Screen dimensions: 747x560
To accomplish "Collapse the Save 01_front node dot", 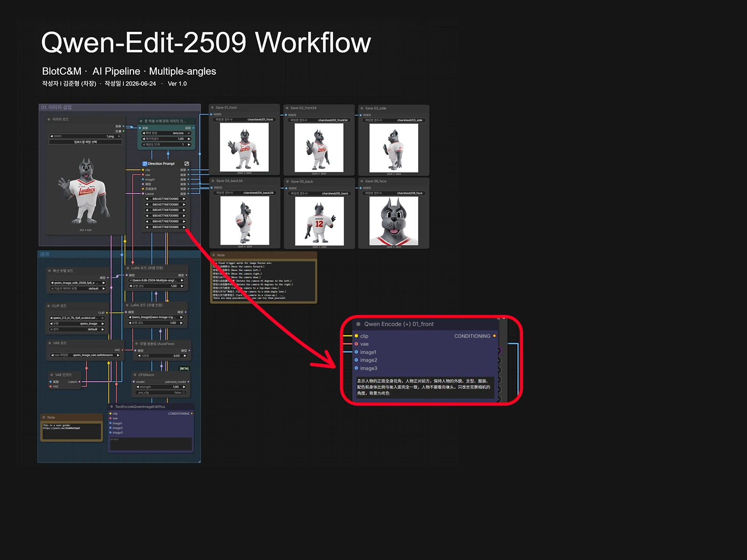I will tap(212, 108).
